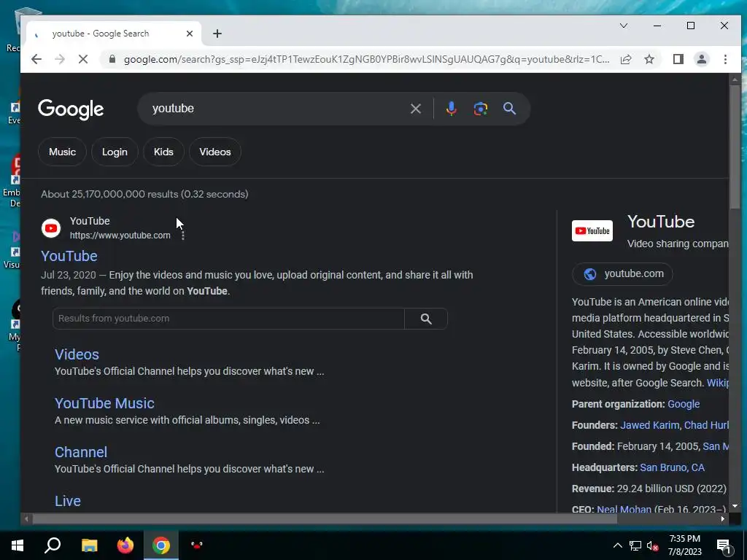Image resolution: width=747 pixels, height=560 pixels.
Task: Click the horizontal scrollbar thumb
Action: [325, 518]
